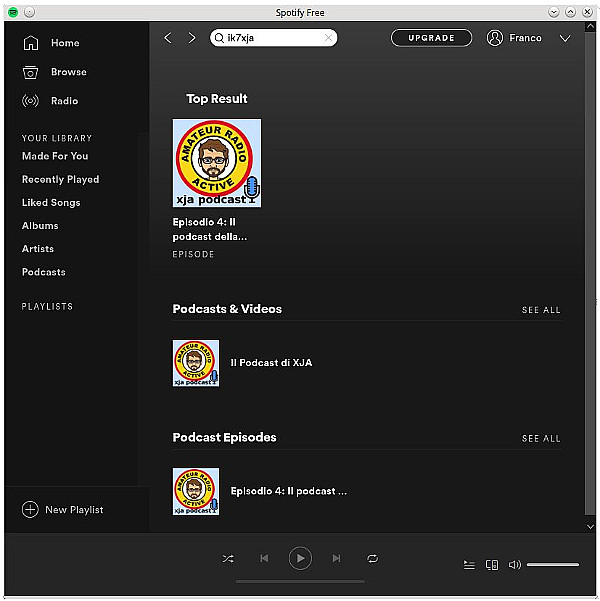Open Albums in library
Viewport: 600px width, 601px height.
40,225
